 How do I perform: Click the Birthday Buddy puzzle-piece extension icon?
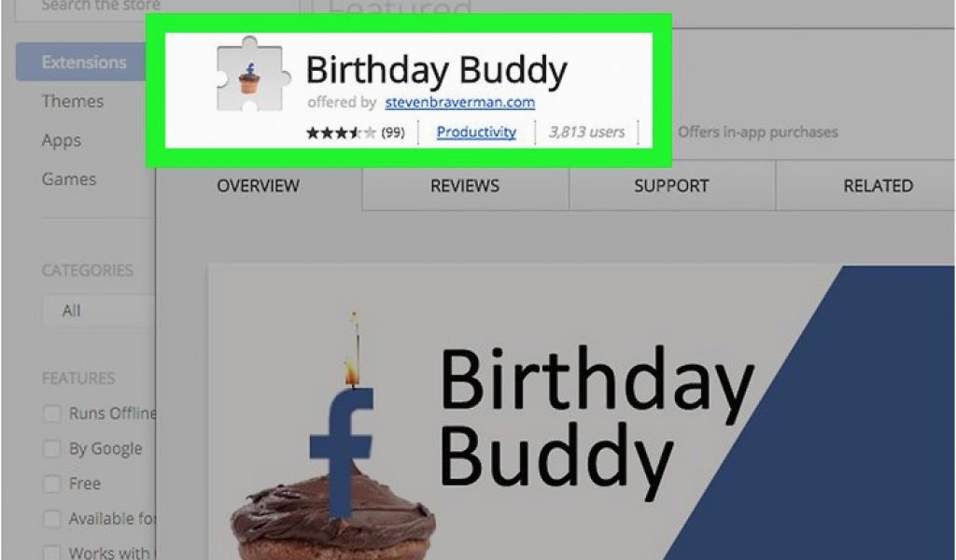click(252, 75)
